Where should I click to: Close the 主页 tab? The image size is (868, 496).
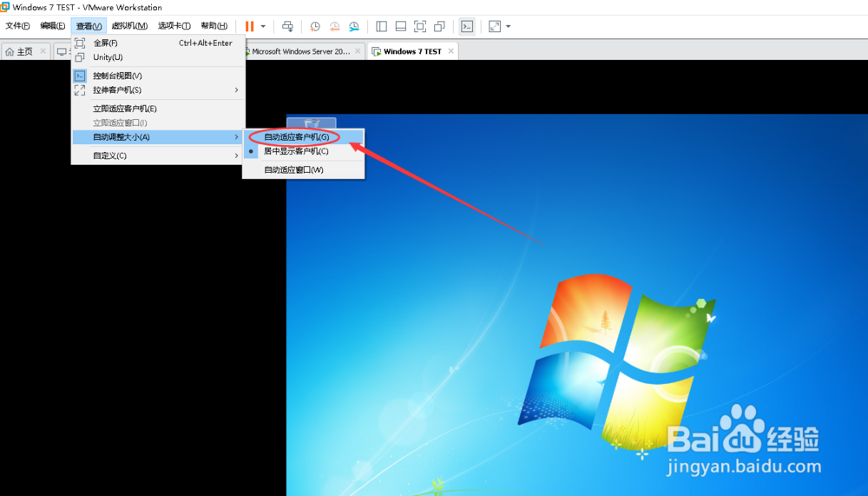click(x=43, y=51)
